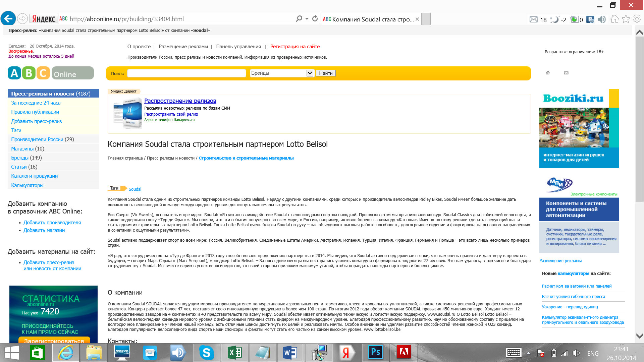The image size is (644, 362).
Task: Open Производители России sidebar item
Action: coord(37,139)
